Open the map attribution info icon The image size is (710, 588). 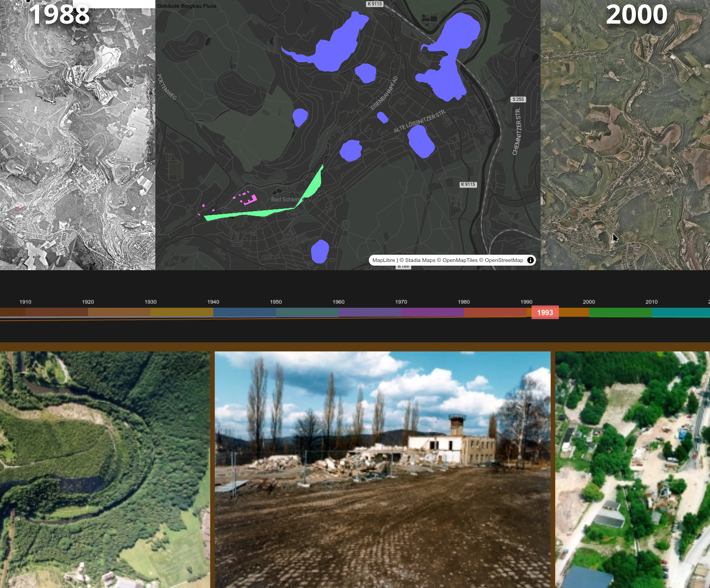(530, 260)
